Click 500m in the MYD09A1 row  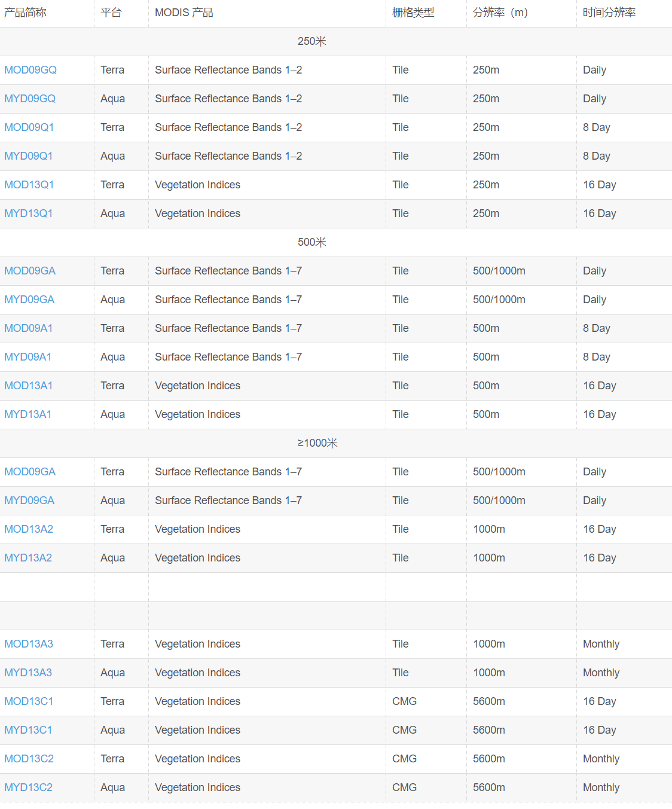(x=486, y=357)
